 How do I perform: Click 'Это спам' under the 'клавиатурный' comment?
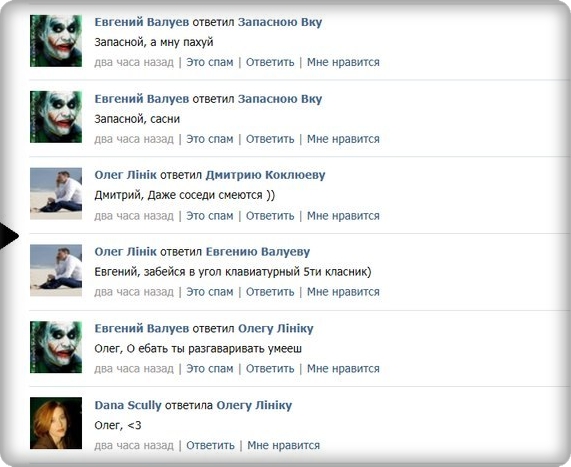(x=210, y=292)
